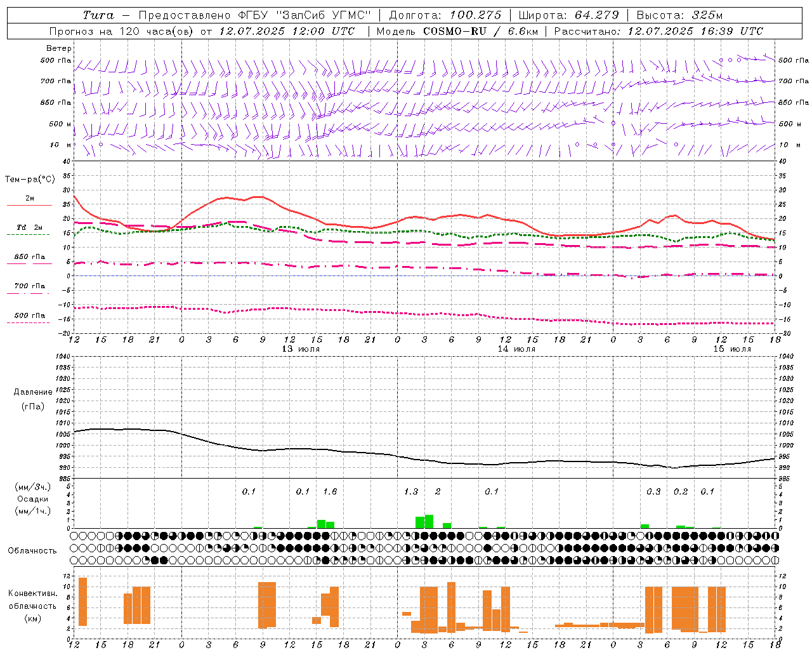Click the "Долгота: 100.275" longitude value
Screen dimensions: 812x650
click(x=445, y=15)
